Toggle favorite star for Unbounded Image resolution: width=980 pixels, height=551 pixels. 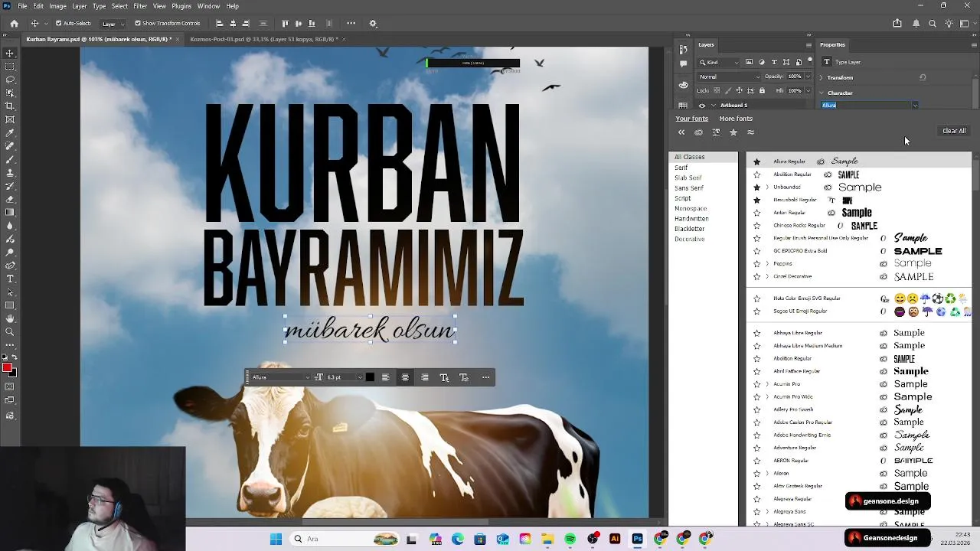(x=757, y=187)
